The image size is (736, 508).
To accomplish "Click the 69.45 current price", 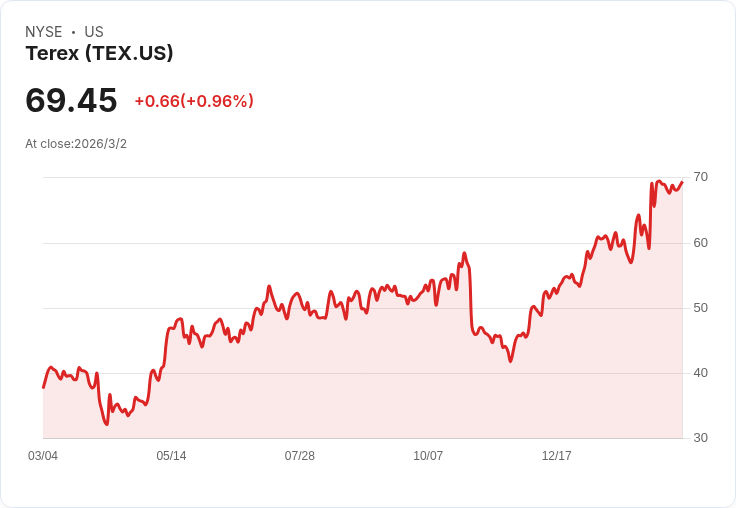I will coord(71,100).
